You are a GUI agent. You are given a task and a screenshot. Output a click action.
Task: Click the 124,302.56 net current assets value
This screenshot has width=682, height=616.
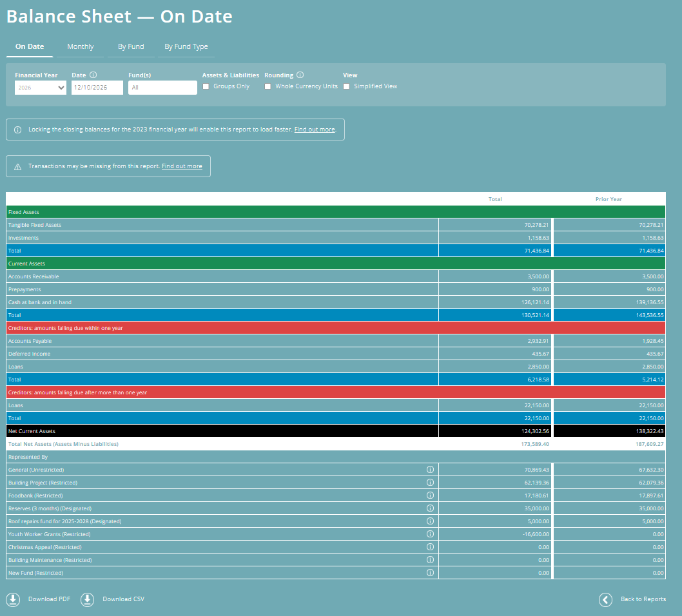535,431
